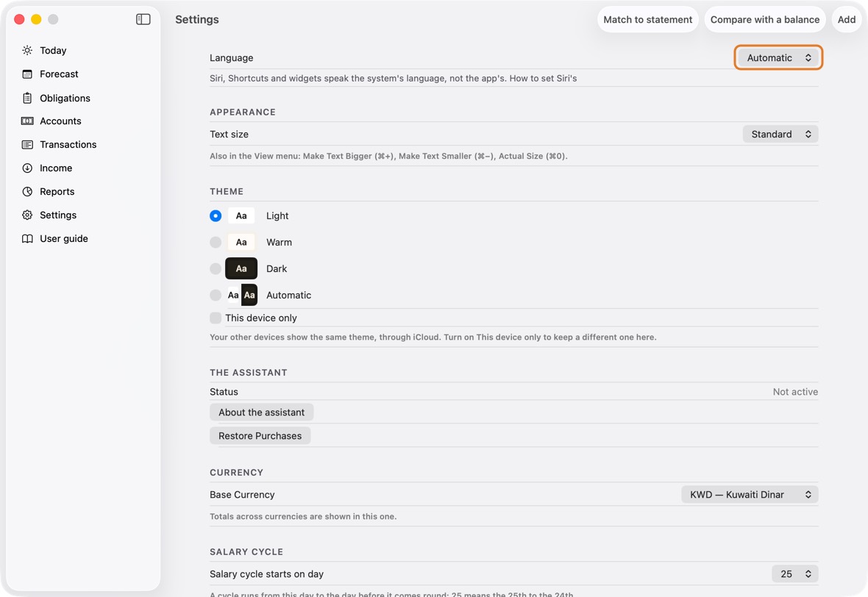Click Match to statement button
This screenshot has width=868, height=597.
tap(647, 19)
